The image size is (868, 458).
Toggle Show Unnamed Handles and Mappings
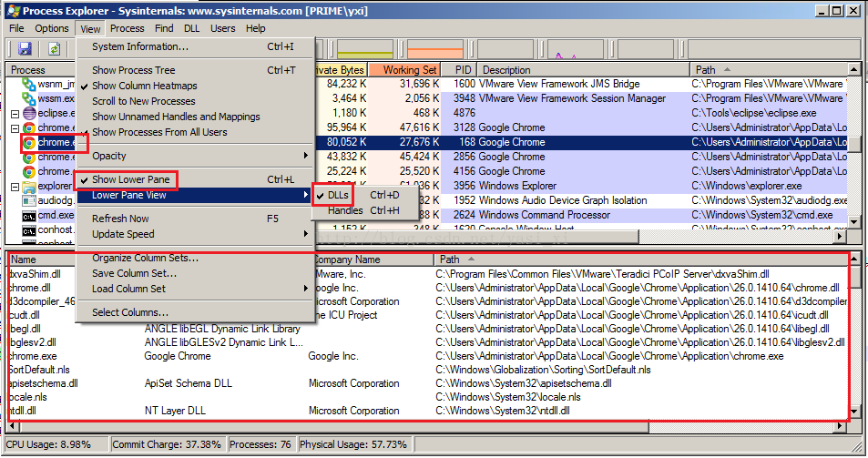(x=194, y=117)
